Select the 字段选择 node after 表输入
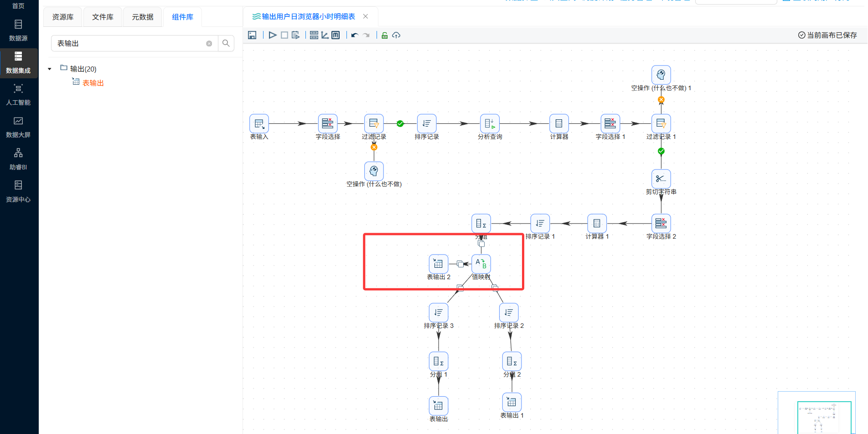The width and height of the screenshot is (868, 434). pyautogui.click(x=328, y=123)
